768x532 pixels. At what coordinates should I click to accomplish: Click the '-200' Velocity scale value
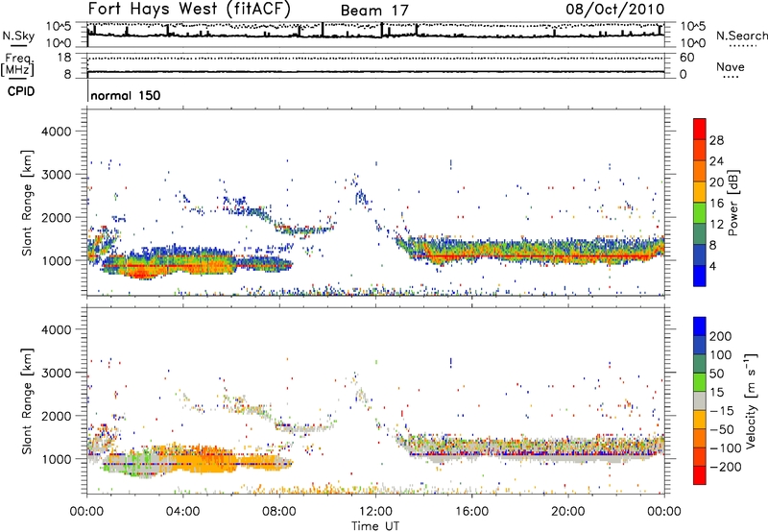(x=725, y=467)
